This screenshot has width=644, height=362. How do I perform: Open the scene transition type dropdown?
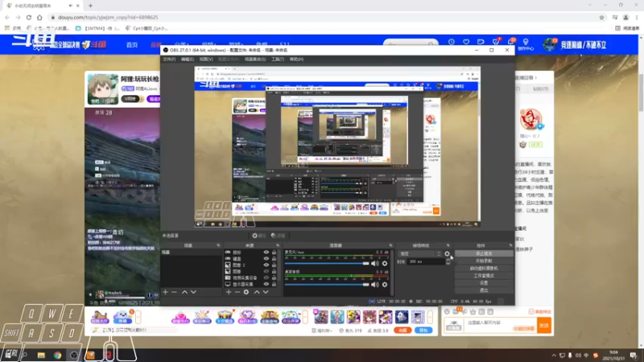[x=419, y=253]
